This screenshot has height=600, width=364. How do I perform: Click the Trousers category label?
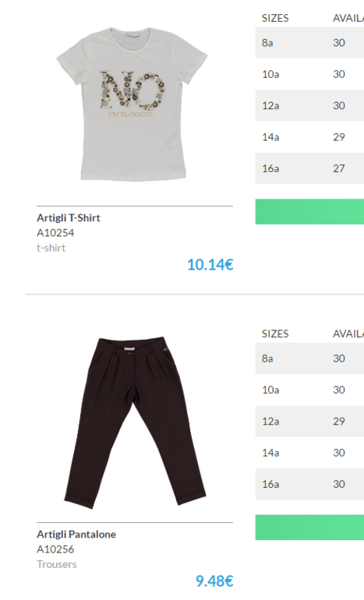(x=57, y=564)
